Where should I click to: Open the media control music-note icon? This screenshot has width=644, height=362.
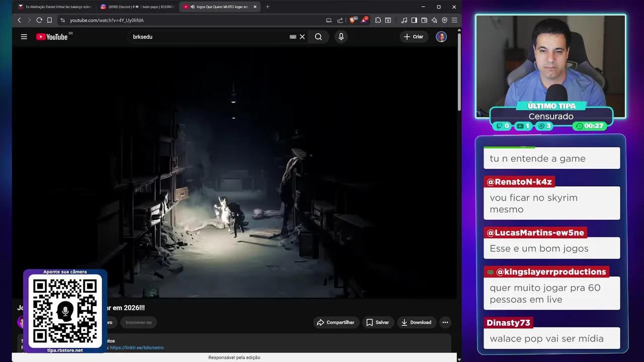(404, 20)
